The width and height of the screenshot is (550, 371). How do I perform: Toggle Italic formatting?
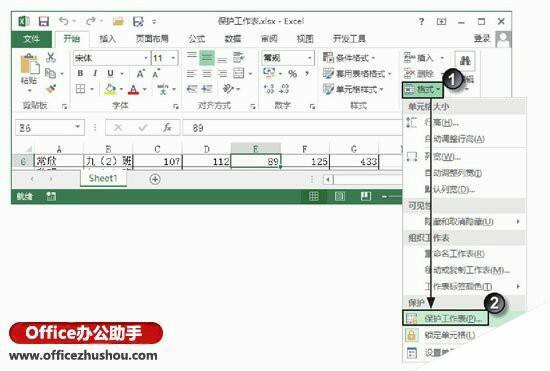pos(95,73)
